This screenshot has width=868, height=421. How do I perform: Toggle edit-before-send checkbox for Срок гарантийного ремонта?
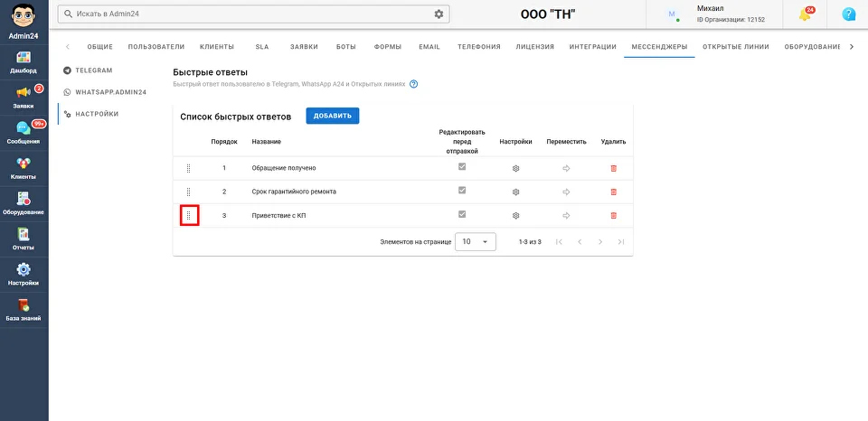pos(462,191)
